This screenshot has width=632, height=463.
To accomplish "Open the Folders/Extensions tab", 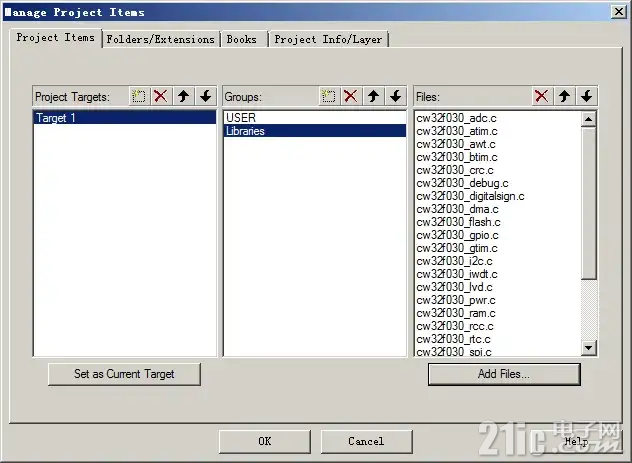I will 160,39.
